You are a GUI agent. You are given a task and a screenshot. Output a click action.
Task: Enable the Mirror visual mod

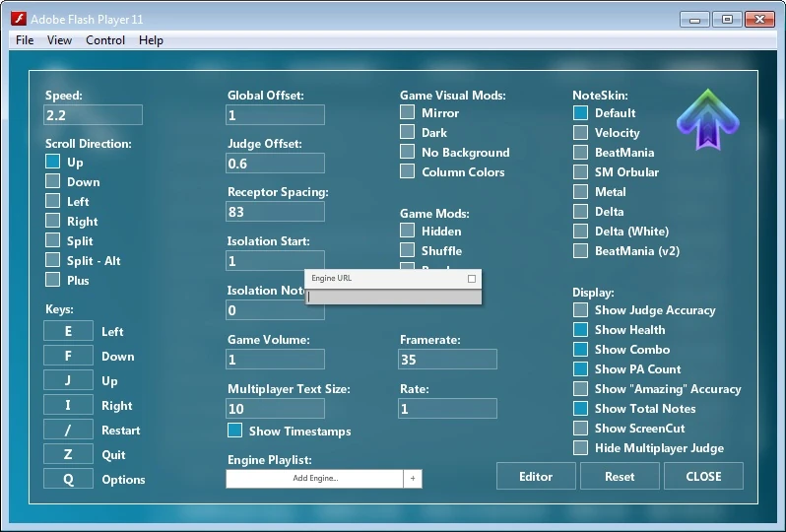pyautogui.click(x=407, y=112)
